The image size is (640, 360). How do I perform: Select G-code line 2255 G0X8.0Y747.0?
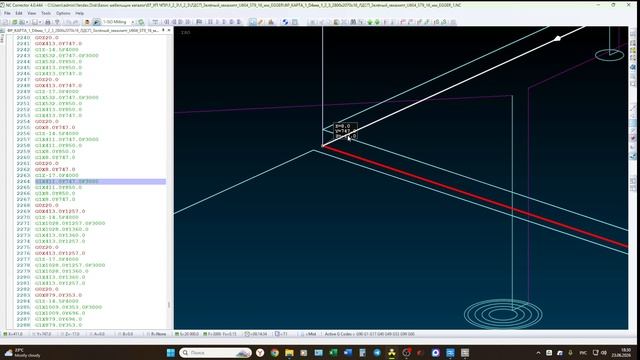tap(55, 127)
